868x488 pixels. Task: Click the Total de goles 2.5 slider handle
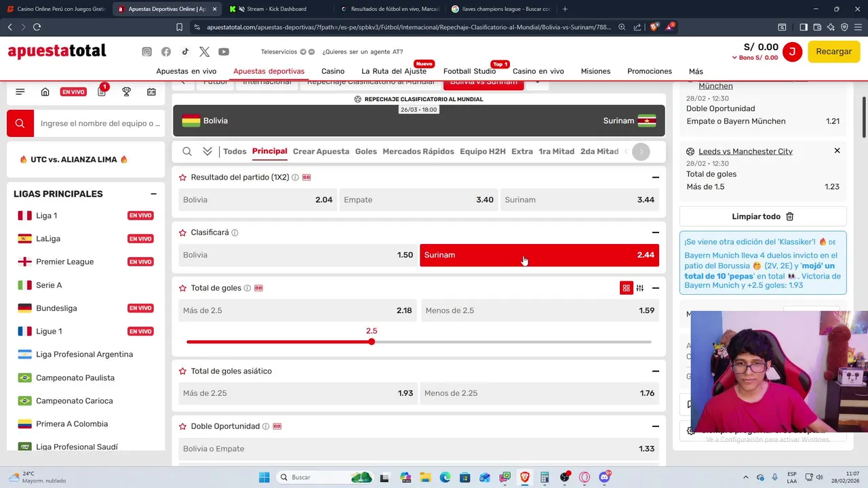coord(372,342)
